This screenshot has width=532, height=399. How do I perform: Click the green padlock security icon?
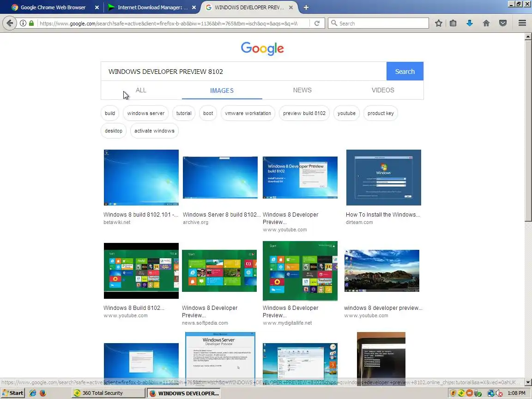[31, 23]
